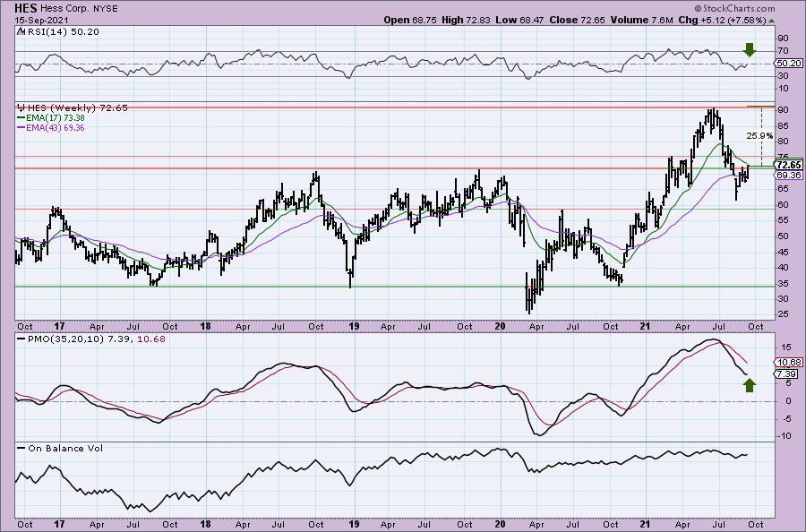Click year 20 on the price panel time axis

click(x=500, y=326)
